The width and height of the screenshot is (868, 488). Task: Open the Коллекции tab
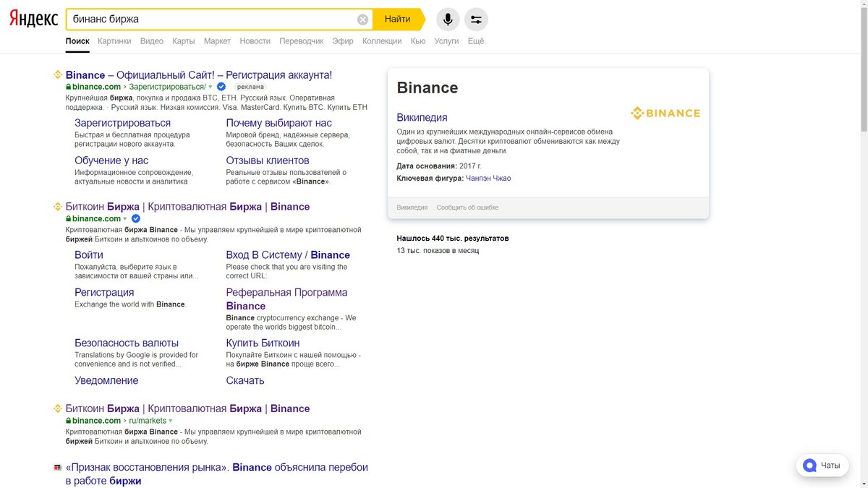click(382, 41)
